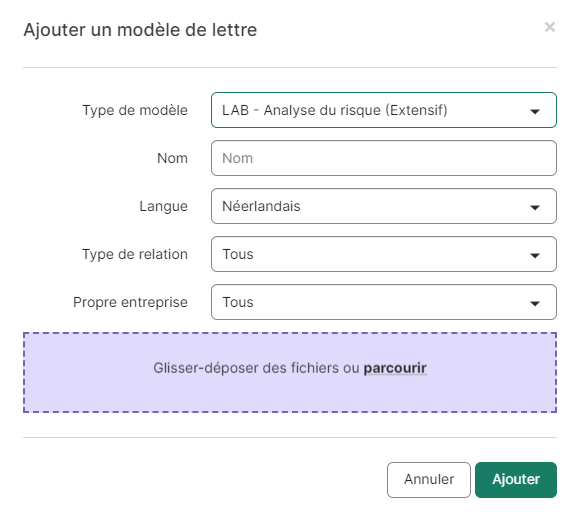Cancel with the Annuler button

click(x=429, y=480)
